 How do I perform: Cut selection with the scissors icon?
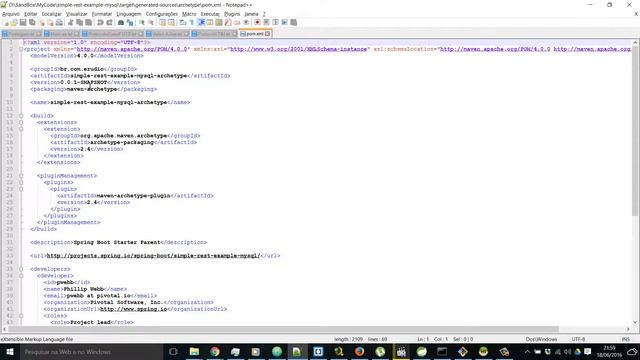(71, 22)
